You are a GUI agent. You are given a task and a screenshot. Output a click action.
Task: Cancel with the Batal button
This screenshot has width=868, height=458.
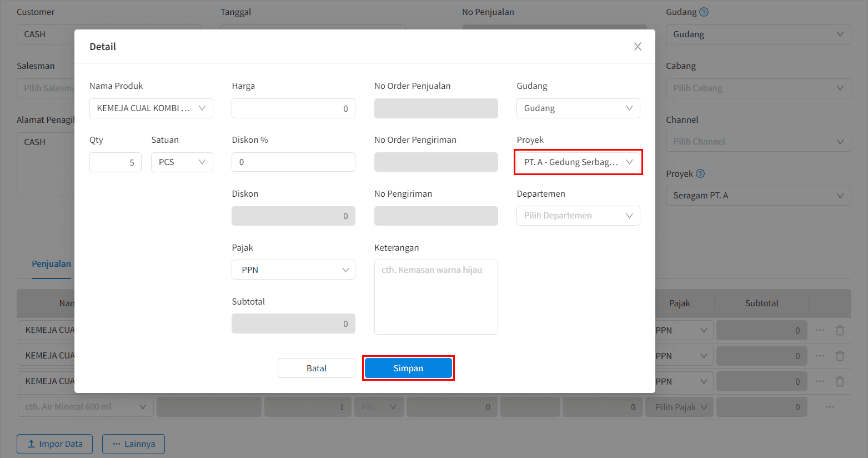(x=317, y=368)
